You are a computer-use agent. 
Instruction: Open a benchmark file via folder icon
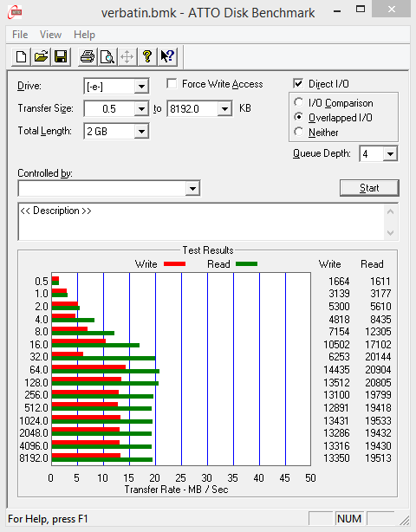tap(41, 56)
